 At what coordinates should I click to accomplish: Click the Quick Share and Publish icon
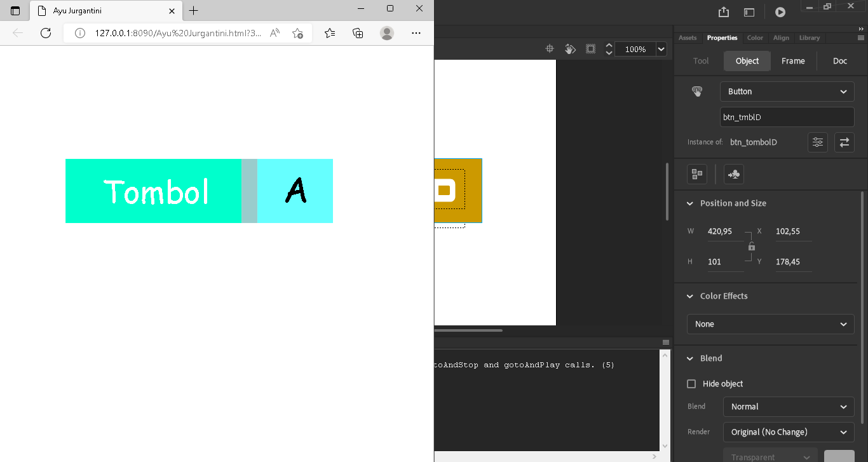pyautogui.click(x=723, y=12)
